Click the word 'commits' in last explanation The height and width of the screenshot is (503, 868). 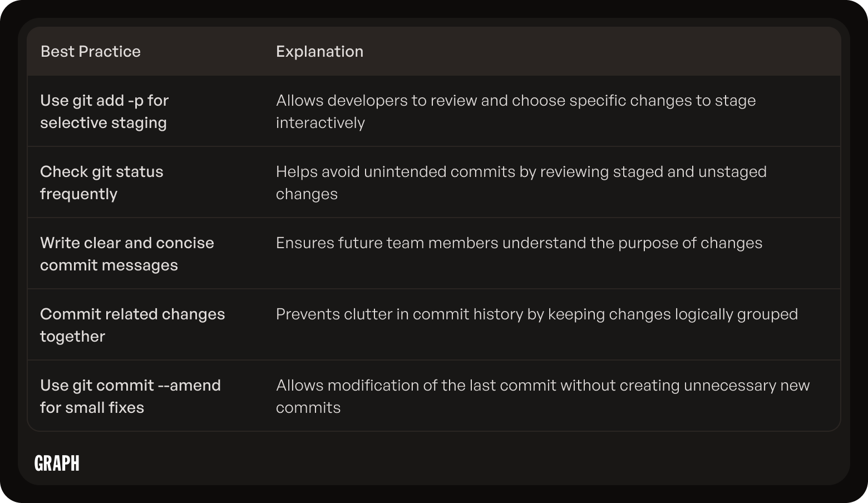[308, 408]
